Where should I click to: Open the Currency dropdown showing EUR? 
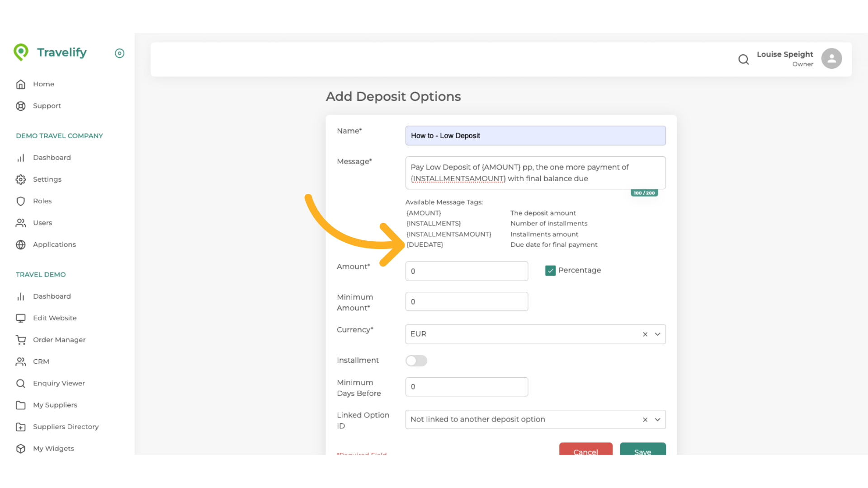[658, 334]
